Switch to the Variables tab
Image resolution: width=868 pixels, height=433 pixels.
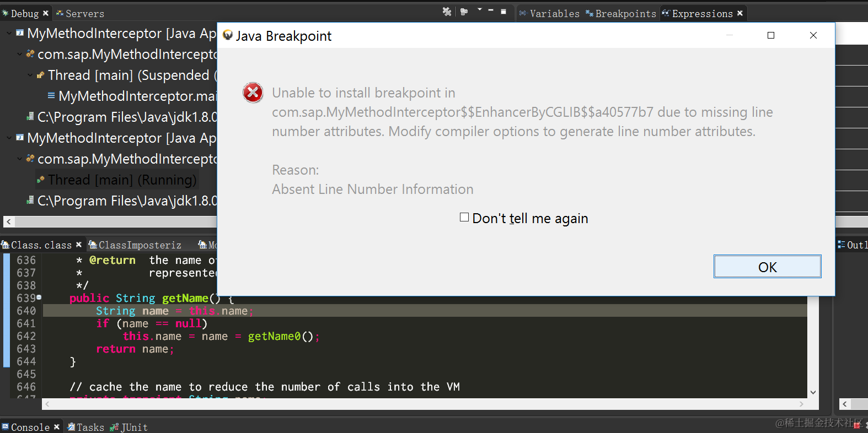point(549,13)
